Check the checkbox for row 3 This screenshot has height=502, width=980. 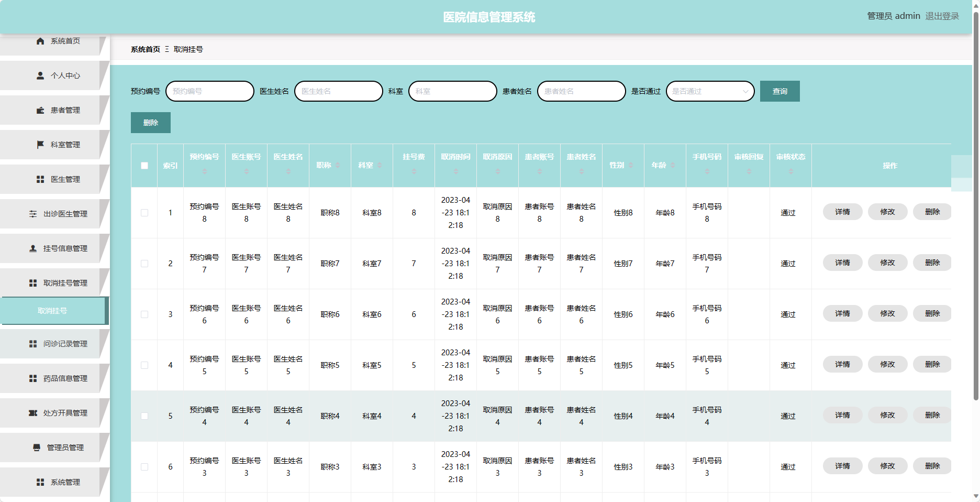click(x=144, y=314)
